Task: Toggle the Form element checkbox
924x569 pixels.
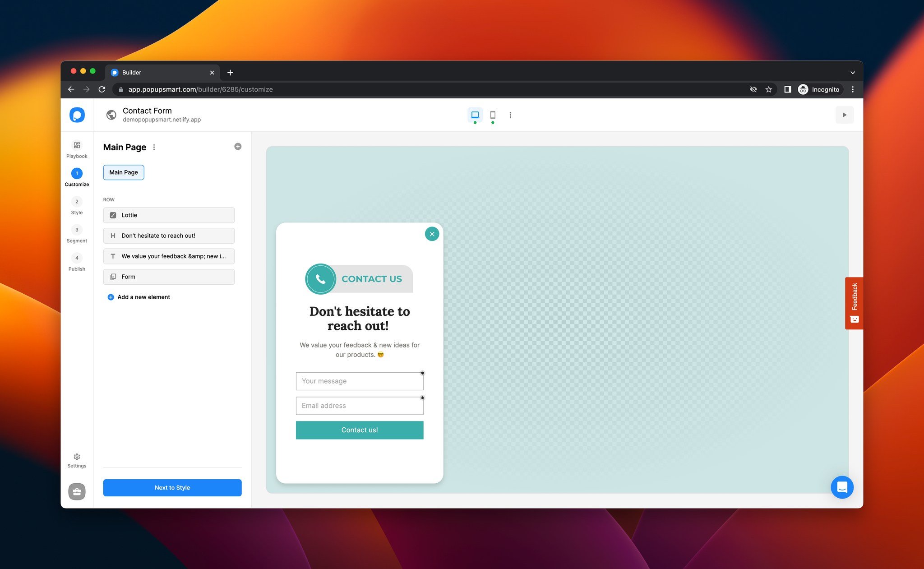Action: pyautogui.click(x=113, y=277)
